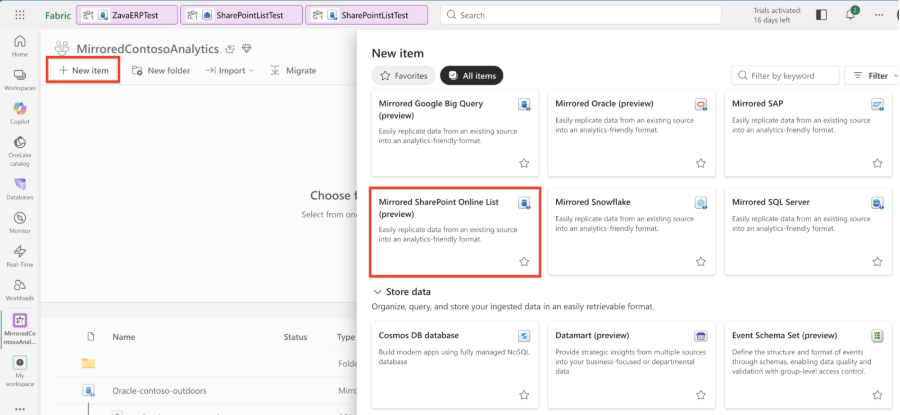
Task: Click the workspace settings icon beside MirroredContosoAnalytics
Action: [230, 49]
